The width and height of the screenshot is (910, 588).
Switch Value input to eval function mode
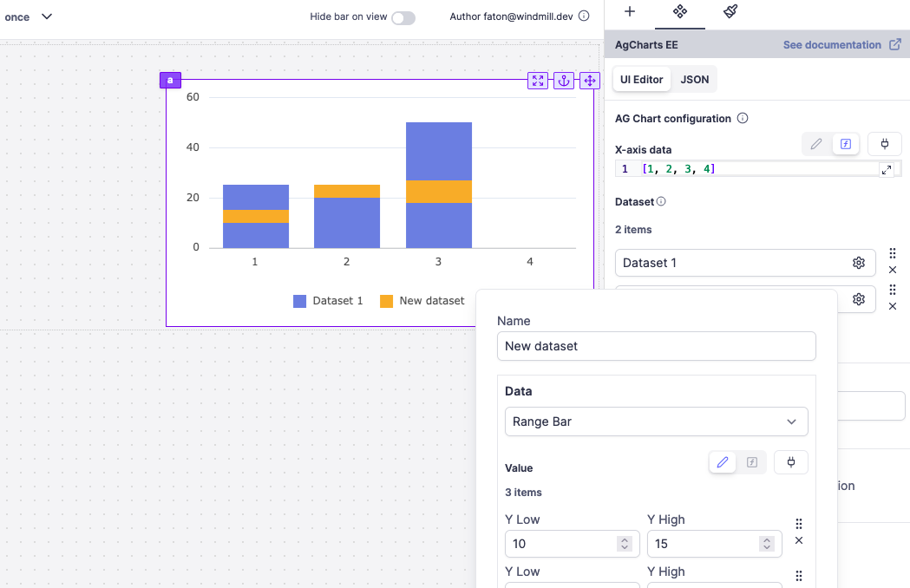(x=752, y=462)
